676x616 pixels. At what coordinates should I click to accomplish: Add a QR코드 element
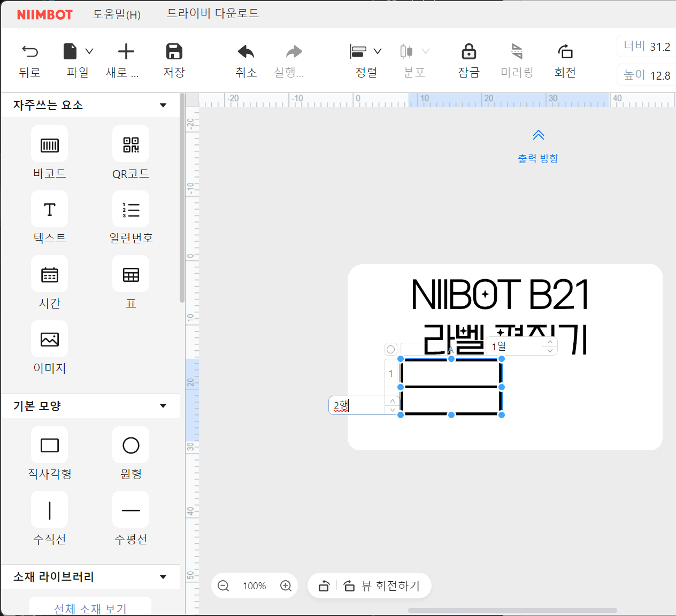coord(131,144)
